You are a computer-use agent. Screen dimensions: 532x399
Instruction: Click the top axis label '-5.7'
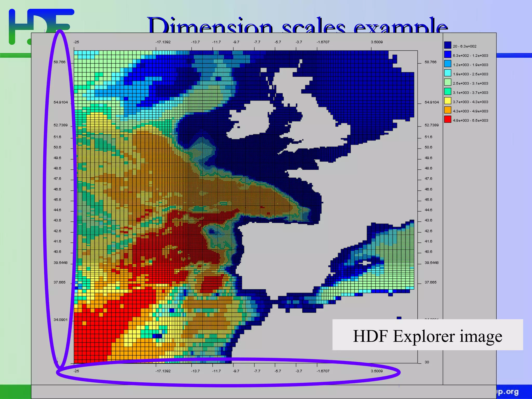(278, 42)
